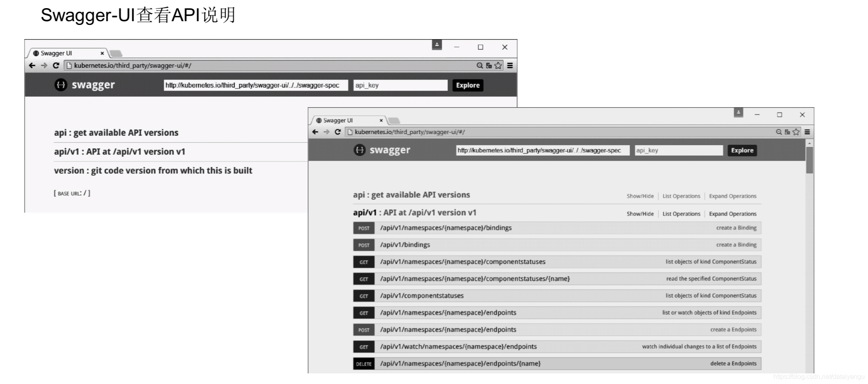Image resolution: width=868 pixels, height=384 pixels.
Task: Click translate icon in back window address bar
Action: (x=489, y=66)
